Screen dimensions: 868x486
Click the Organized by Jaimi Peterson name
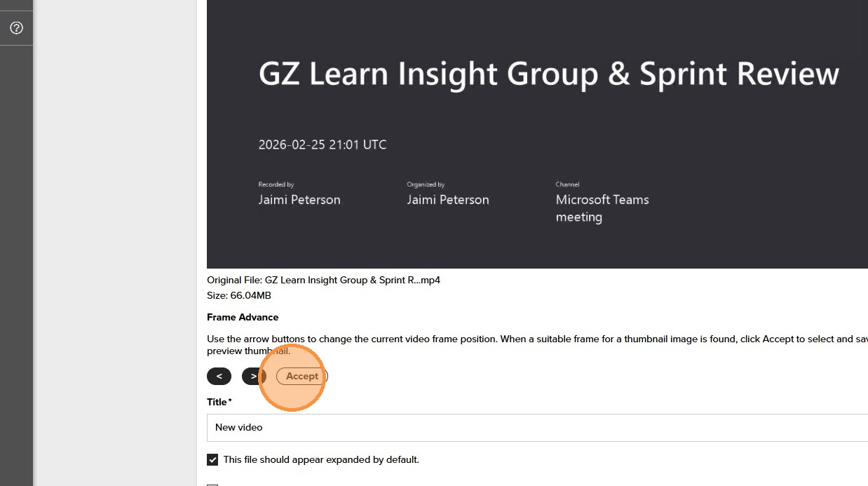pos(448,200)
